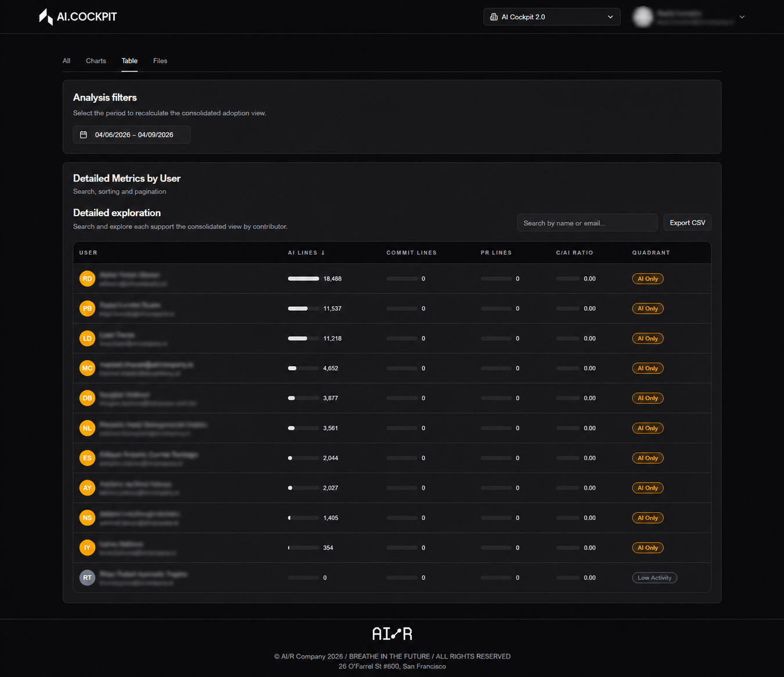Switch to the Charts tab
The image size is (784, 677).
[x=96, y=61]
